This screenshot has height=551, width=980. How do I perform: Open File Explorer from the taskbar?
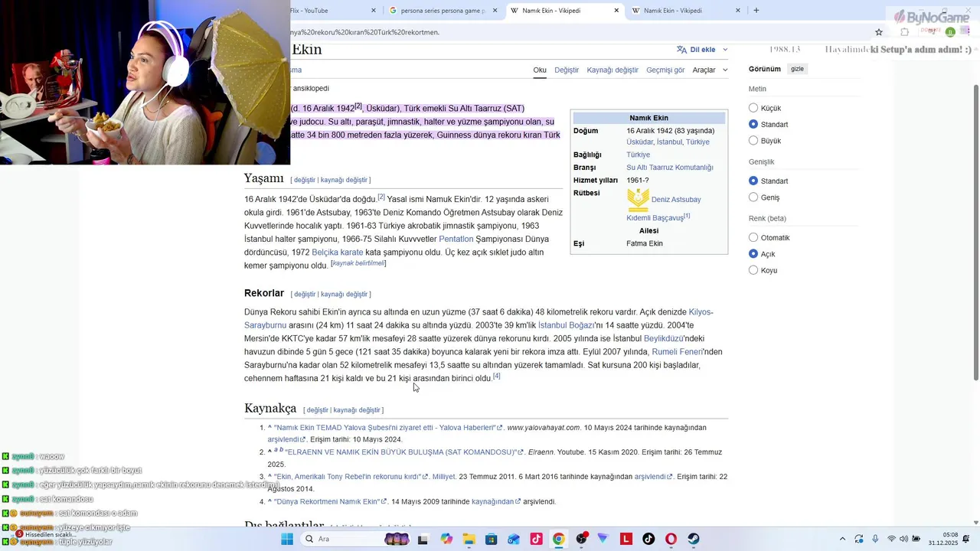[x=469, y=539]
